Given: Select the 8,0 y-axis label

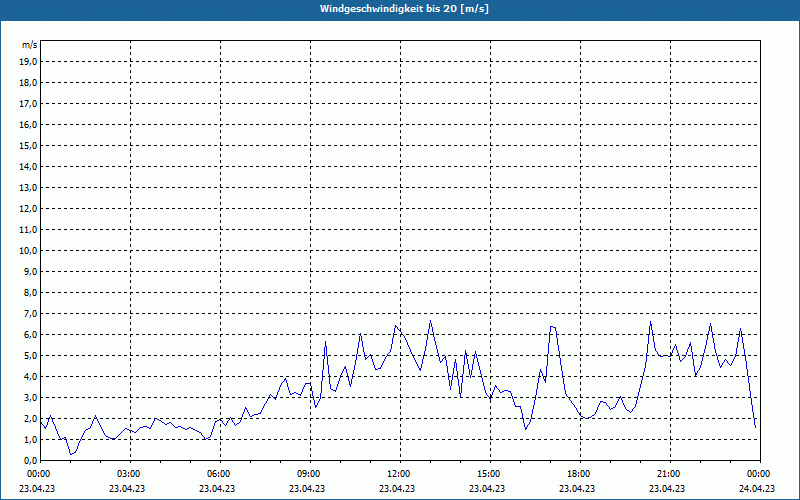Looking at the screenshot, I should coord(30,292).
